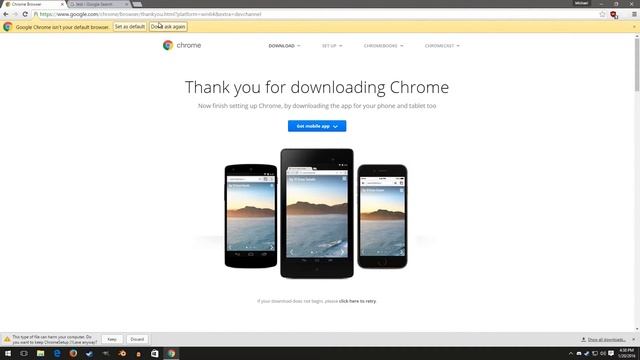This screenshot has width=640, height=360.
Task: Click the 'click here to retry' link
Action: [x=357, y=301]
